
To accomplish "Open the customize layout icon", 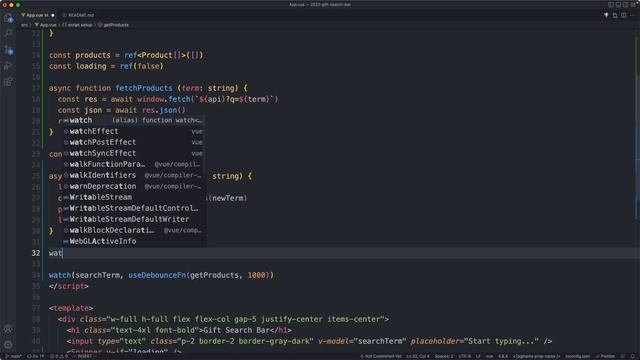I will [633, 4].
